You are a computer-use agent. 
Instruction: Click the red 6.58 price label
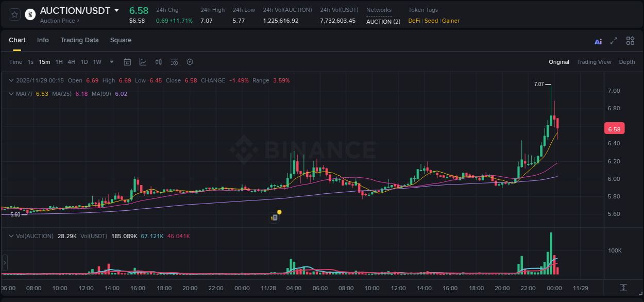point(614,129)
